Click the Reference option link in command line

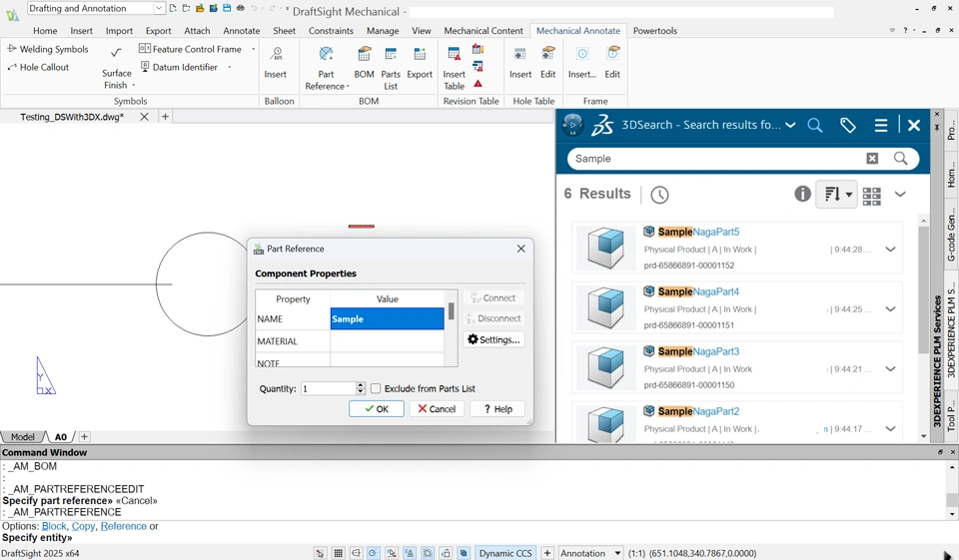click(124, 526)
